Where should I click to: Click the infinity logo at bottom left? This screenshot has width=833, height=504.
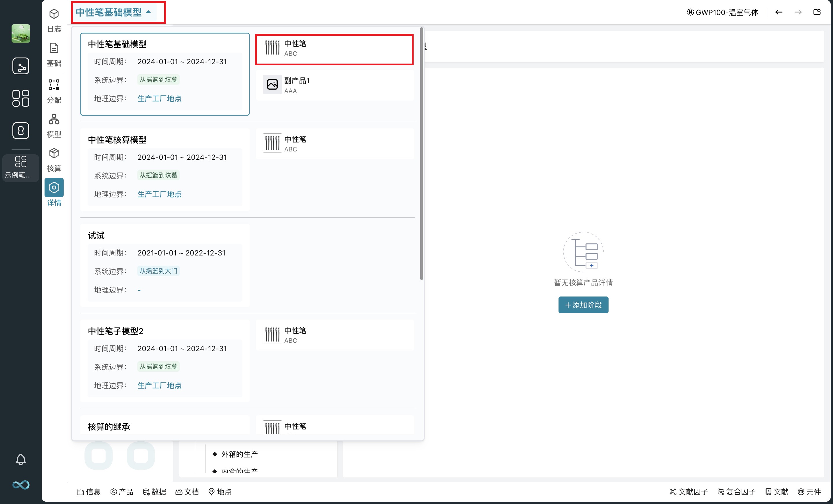click(x=21, y=485)
